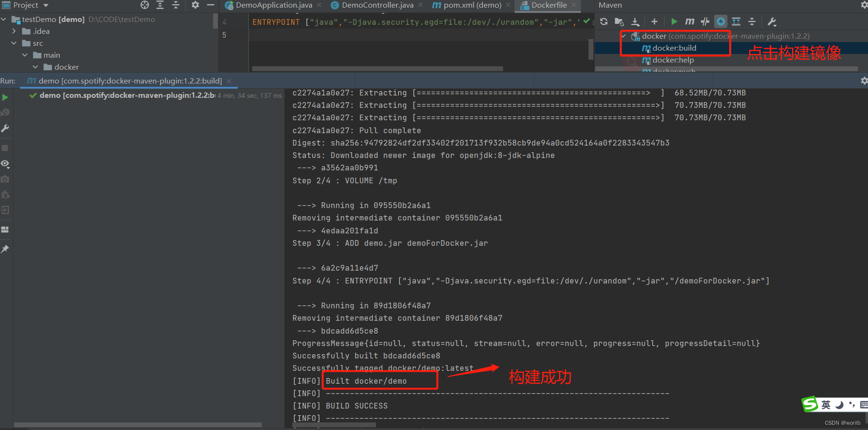Select main folder in Project tree
The height and width of the screenshot is (430, 868).
[47, 55]
